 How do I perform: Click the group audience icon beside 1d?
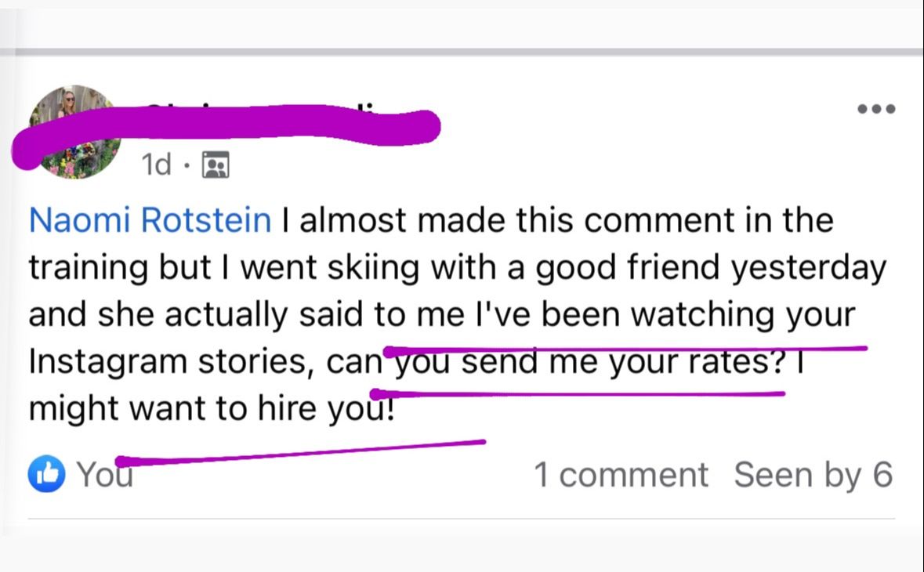tap(215, 165)
